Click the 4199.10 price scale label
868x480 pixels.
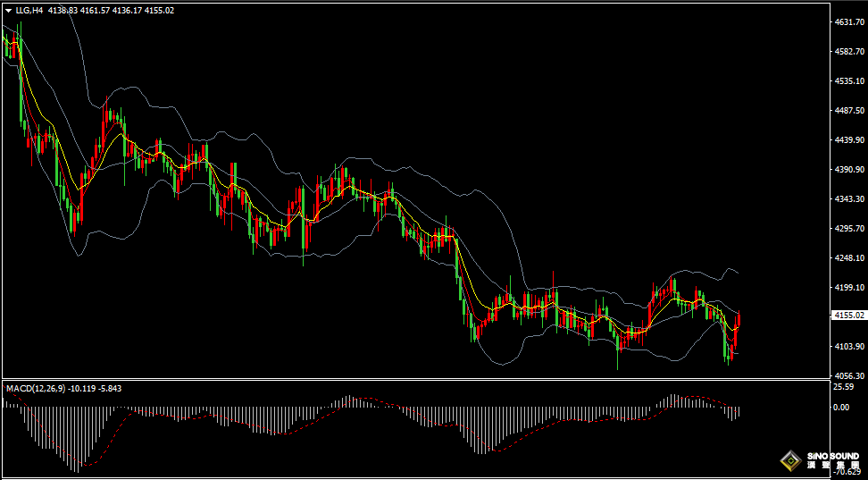click(849, 287)
